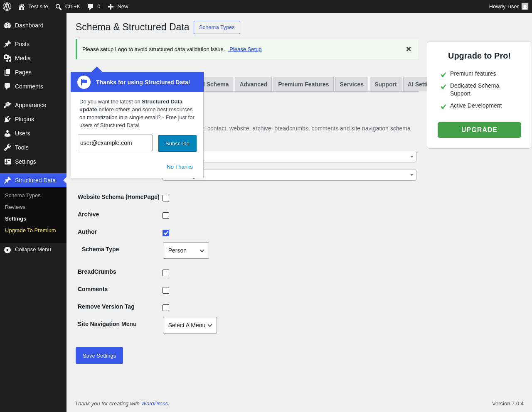This screenshot has width=532, height=412.
Task: Click the WordPress logo icon
Action: (x=7, y=7)
